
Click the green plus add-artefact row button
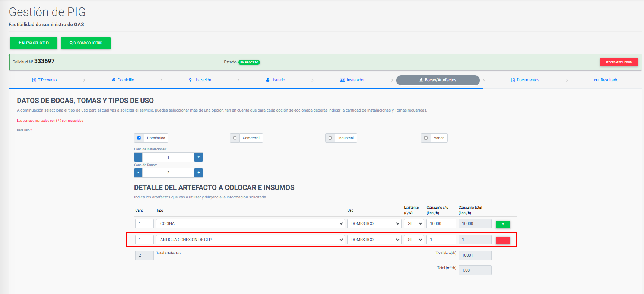(x=502, y=224)
